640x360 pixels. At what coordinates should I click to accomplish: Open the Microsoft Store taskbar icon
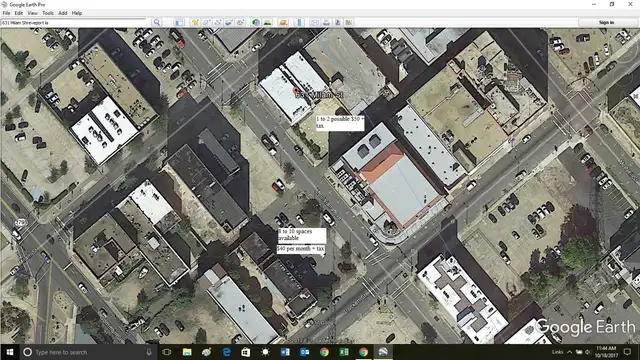pyautogui.click(x=246, y=352)
